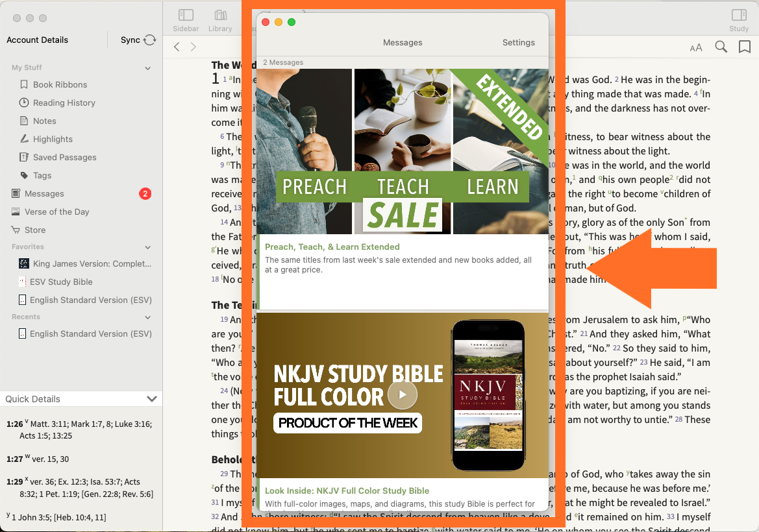Click the ESV Study Bible cover icon

(x=22, y=282)
